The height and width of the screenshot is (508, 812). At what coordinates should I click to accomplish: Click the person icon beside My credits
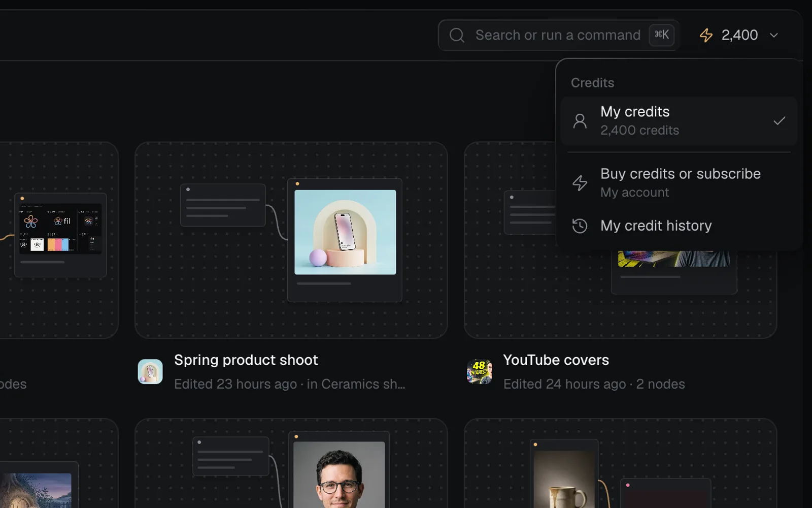click(580, 121)
